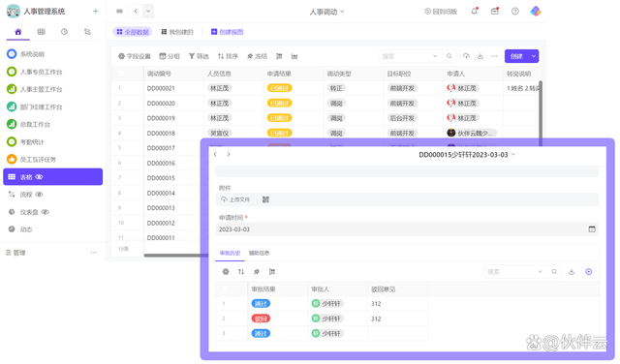Viewport: 620px width, 364px height.
Task: Click the 创建视图 link
Action: (227, 32)
